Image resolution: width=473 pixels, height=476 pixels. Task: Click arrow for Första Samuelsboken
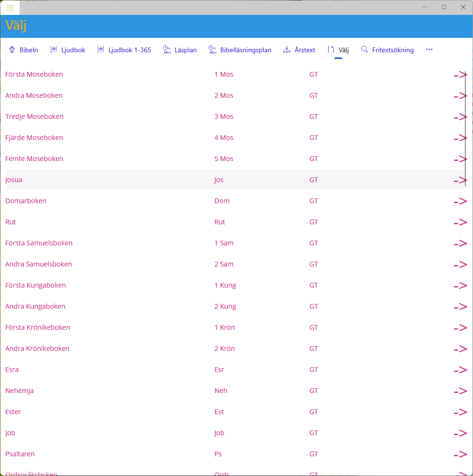(x=460, y=244)
